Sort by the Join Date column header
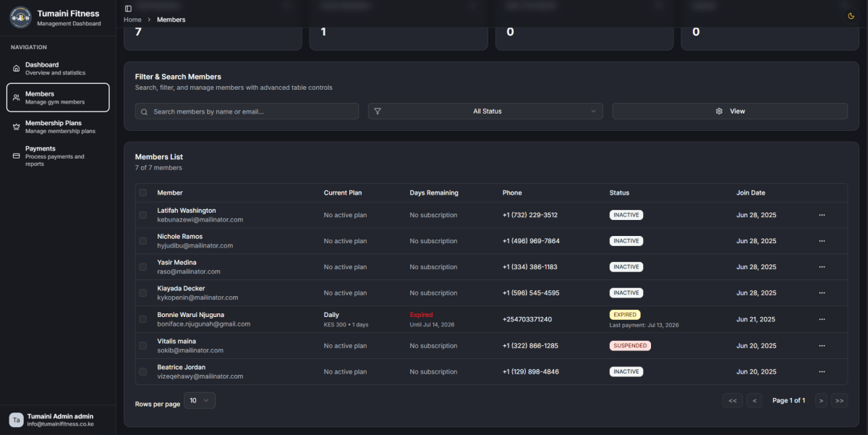This screenshot has width=868, height=435. [751, 193]
